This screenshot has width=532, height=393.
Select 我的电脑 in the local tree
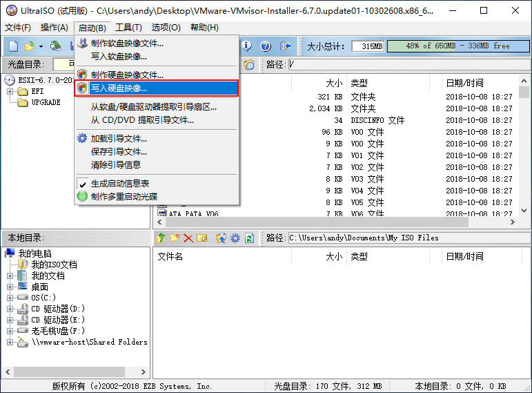tap(35, 253)
